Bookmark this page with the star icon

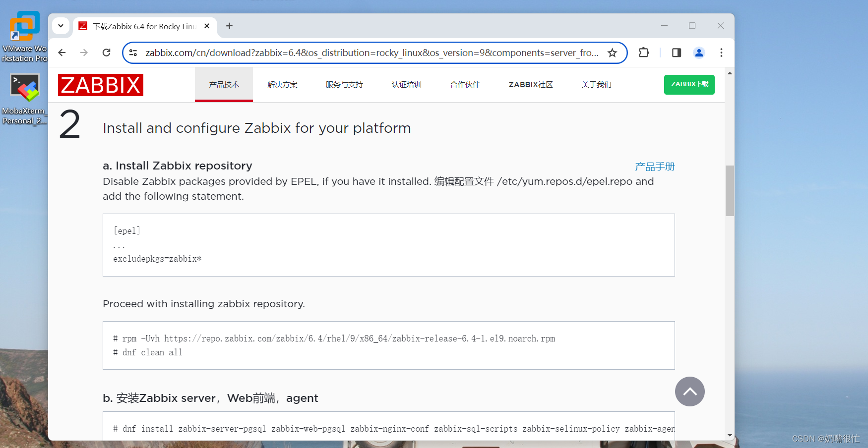[x=613, y=53]
